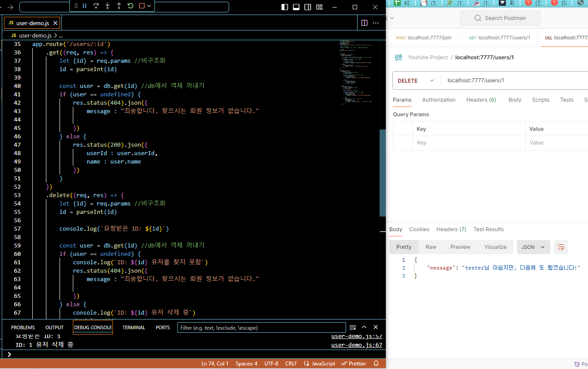Image resolution: width=588 pixels, height=369 pixels.
Task: Click the Step Into debug icon
Action: 107,6
